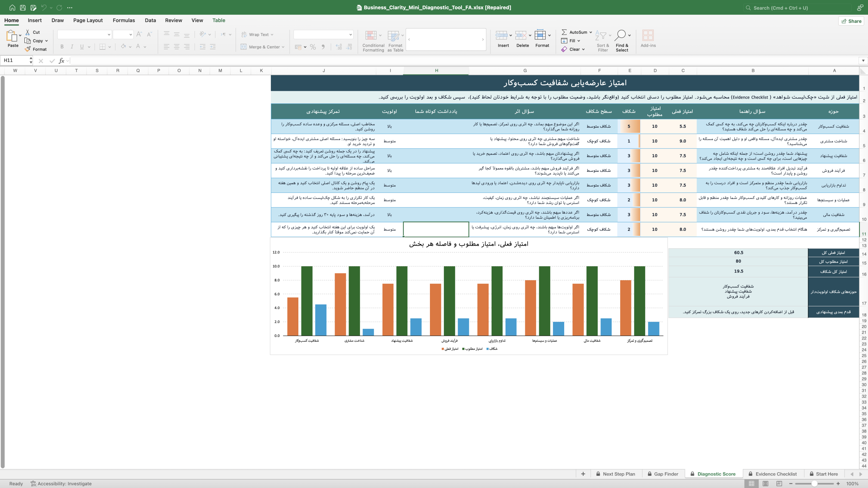Click the Format Painter brush icon
This screenshot has width=868, height=488.
coord(28,49)
